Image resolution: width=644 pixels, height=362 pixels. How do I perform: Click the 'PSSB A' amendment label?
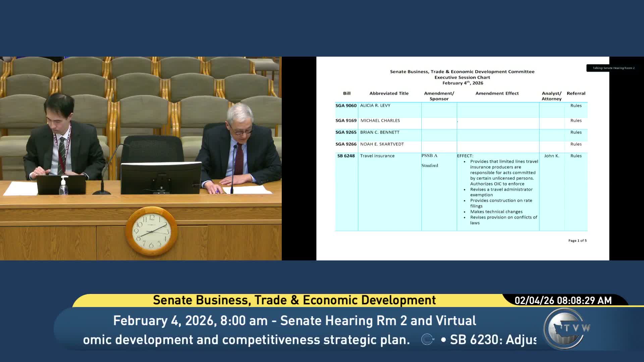pos(429,156)
